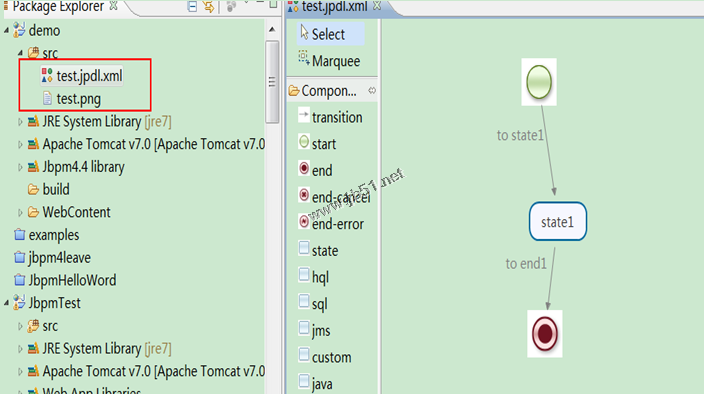704x394 pixels.
Task: Pick the end-error component
Action: (331, 223)
